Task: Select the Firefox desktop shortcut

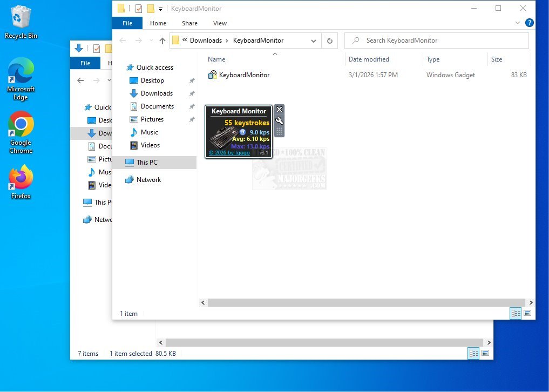Action: click(x=21, y=182)
